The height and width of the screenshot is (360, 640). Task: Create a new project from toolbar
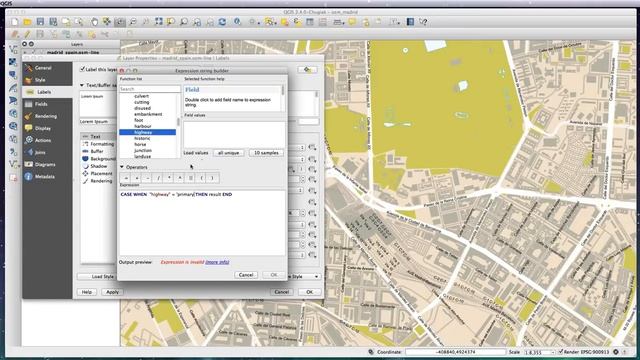15,22
